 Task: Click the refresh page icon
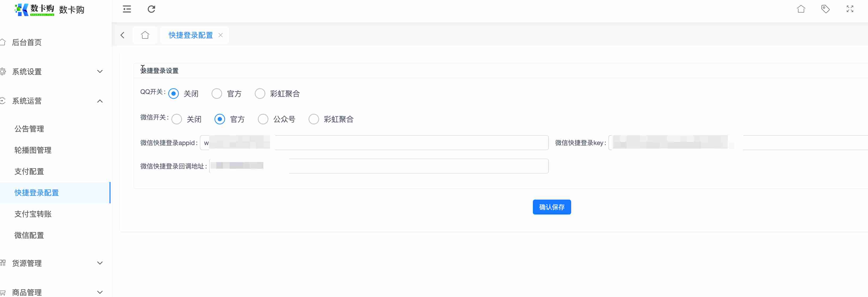pos(151,9)
